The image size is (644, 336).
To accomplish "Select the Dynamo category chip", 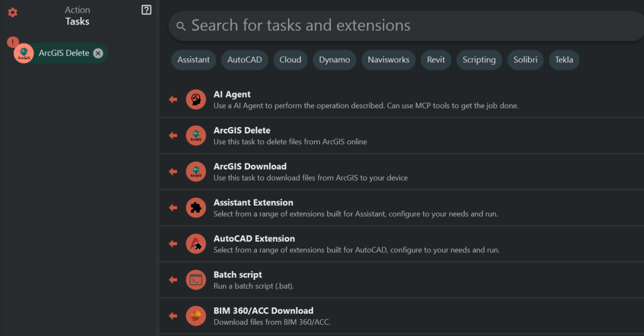I will click(x=334, y=60).
